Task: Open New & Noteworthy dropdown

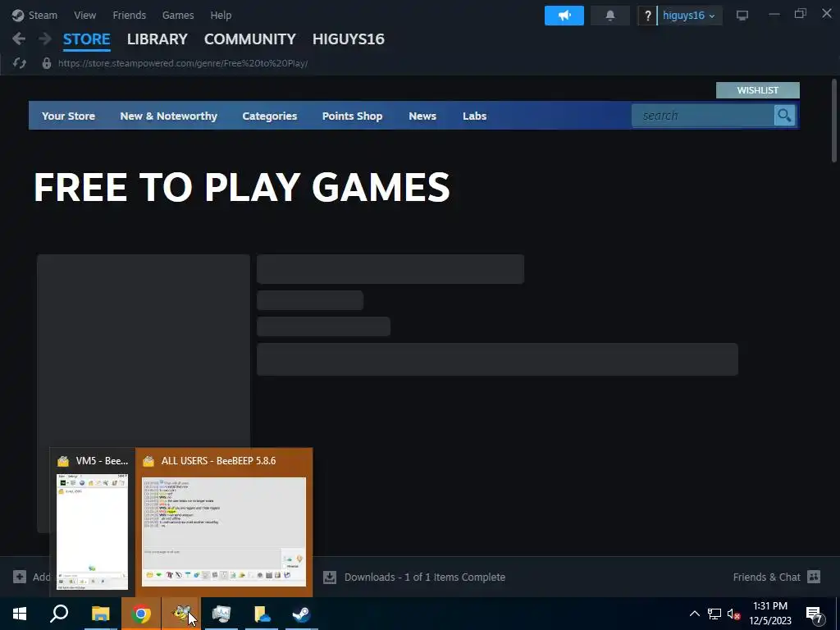Action: tap(169, 116)
